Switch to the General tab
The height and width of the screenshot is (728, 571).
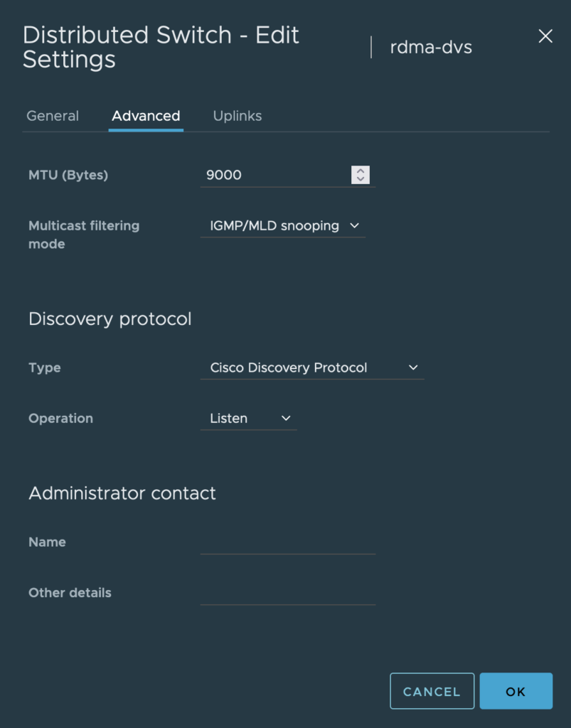coord(53,116)
